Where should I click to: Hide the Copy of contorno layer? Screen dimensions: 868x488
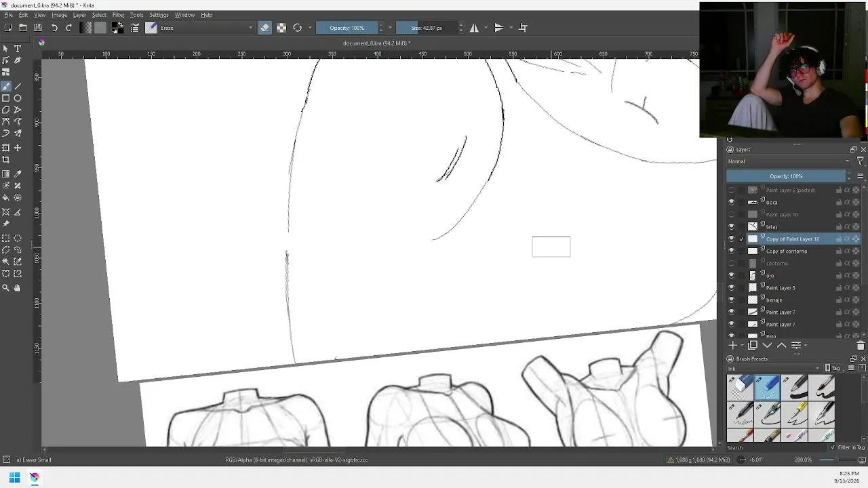click(731, 251)
